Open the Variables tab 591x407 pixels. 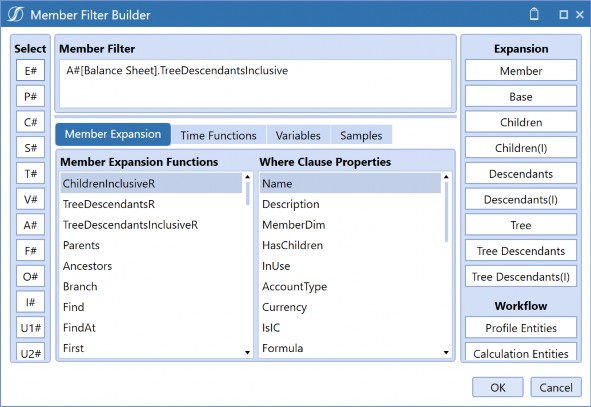coord(298,135)
